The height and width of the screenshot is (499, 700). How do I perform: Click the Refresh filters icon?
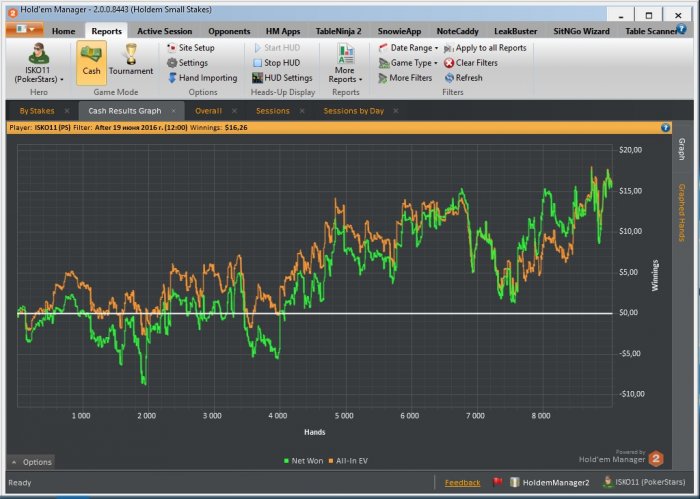pyautogui.click(x=450, y=78)
